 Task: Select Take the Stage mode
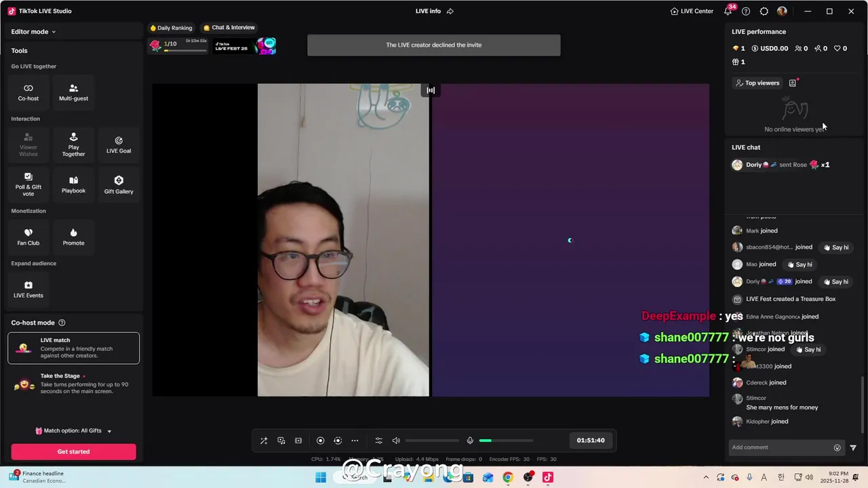pos(73,384)
